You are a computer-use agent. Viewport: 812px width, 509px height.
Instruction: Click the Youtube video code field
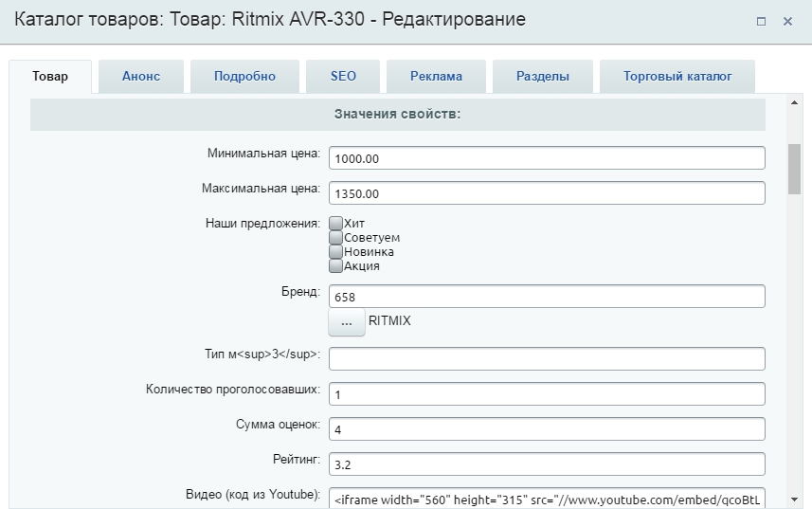pos(546,498)
